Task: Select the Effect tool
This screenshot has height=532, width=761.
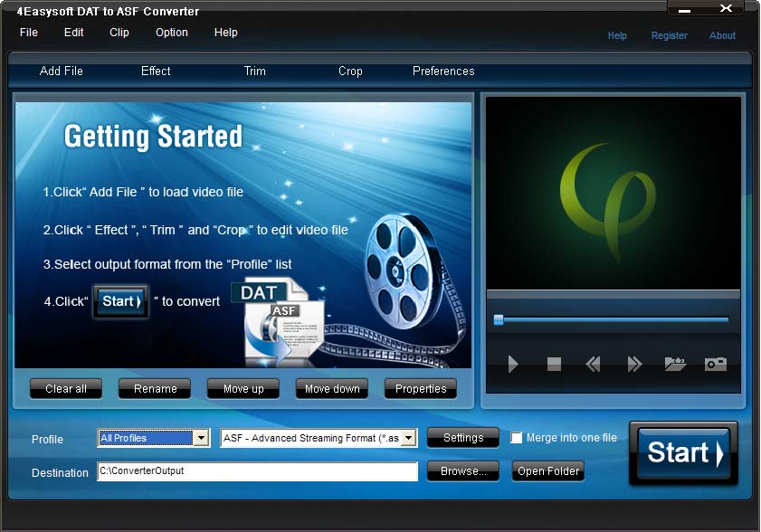Action: pyautogui.click(x=155, y=71)
